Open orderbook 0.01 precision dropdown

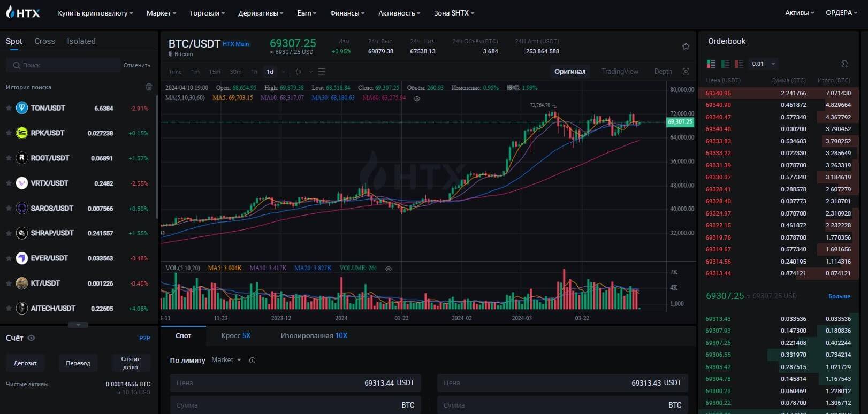coord(763,64)
